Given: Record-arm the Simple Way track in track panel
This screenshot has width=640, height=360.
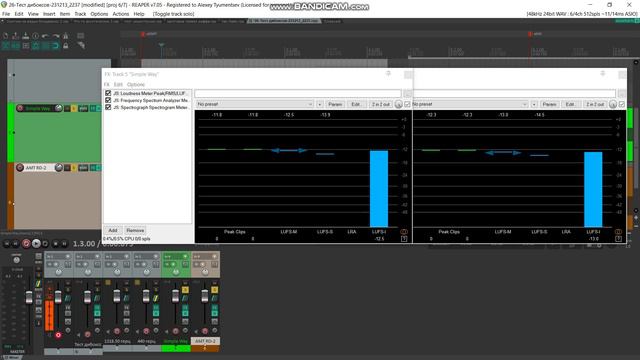Looking at the screenshot, I should (20, 108).
